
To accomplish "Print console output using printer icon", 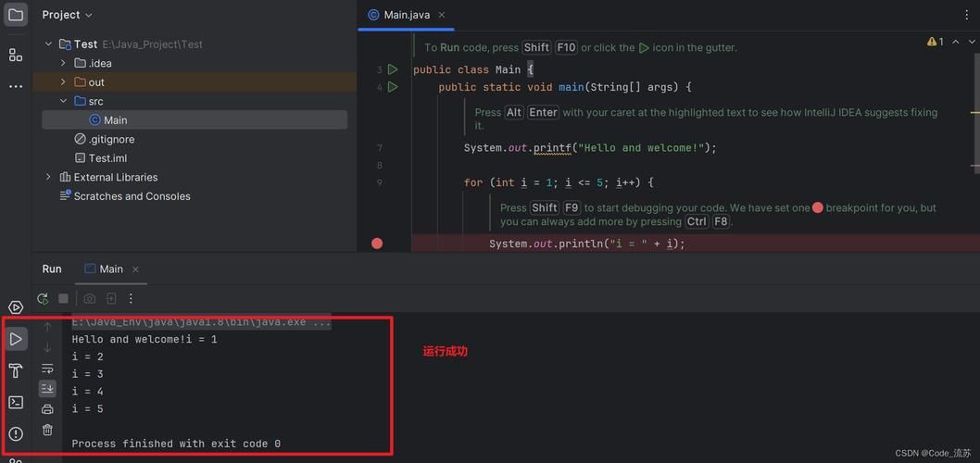I will pos(47,409).
